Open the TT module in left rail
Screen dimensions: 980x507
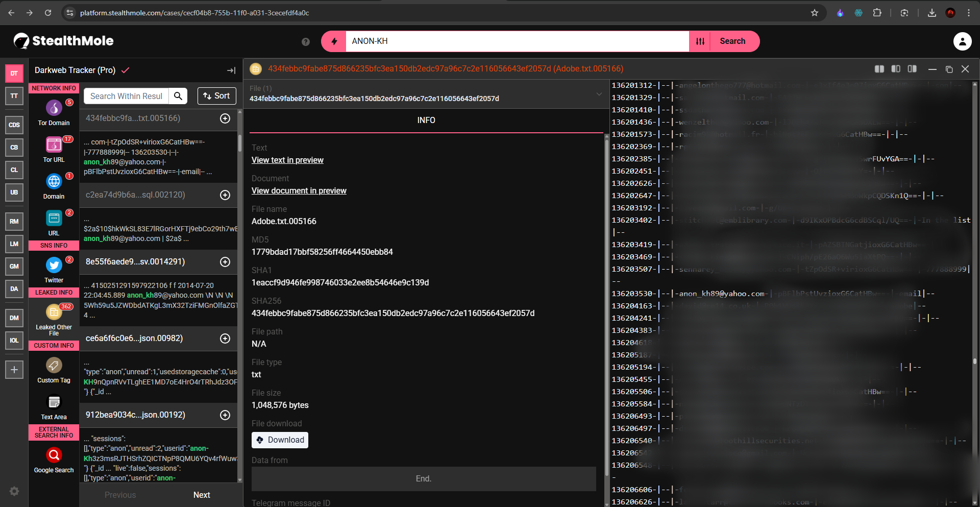coord(14,96)
